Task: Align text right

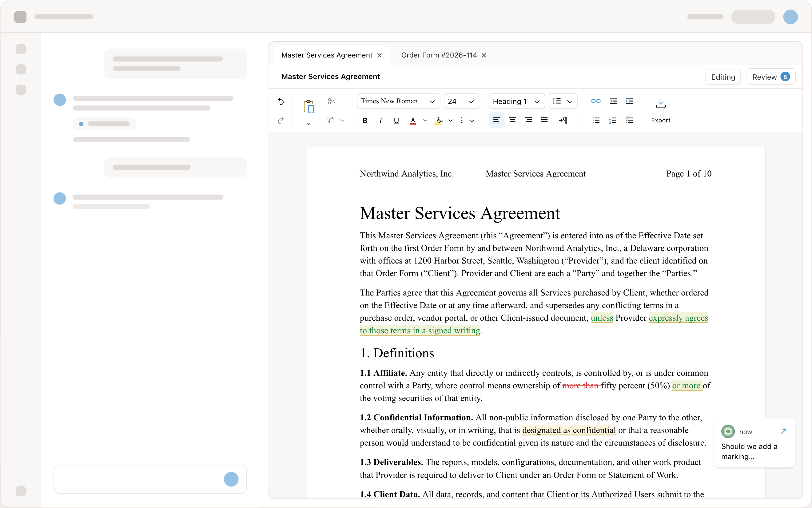Action: pos(528,120)
